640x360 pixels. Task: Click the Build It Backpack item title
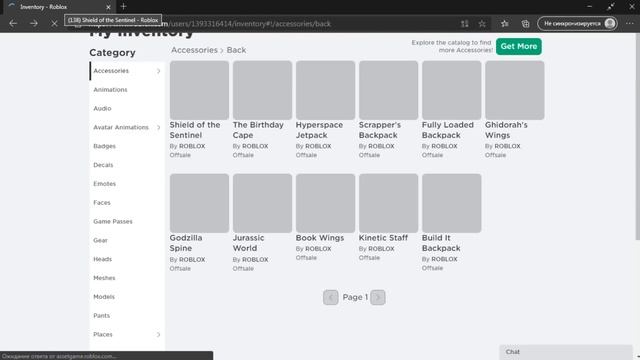coord(441,243)
